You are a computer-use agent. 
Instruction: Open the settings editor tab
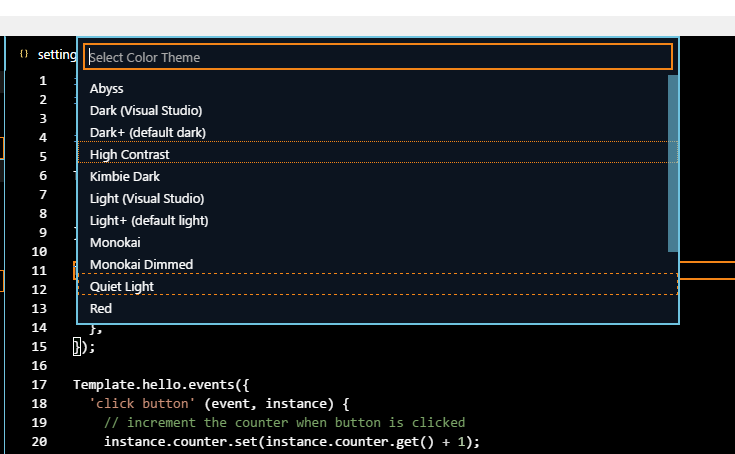click(x=57, y=55)
